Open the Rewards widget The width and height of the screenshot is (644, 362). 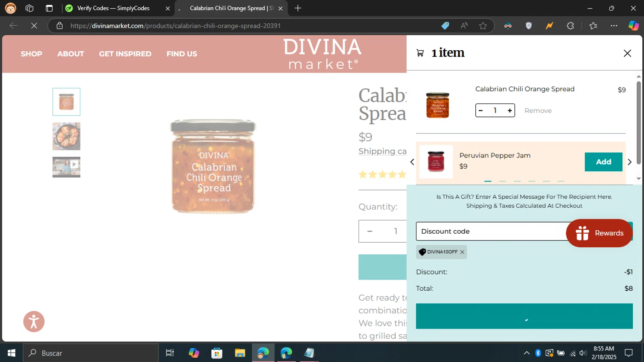(x=599, y=233)
